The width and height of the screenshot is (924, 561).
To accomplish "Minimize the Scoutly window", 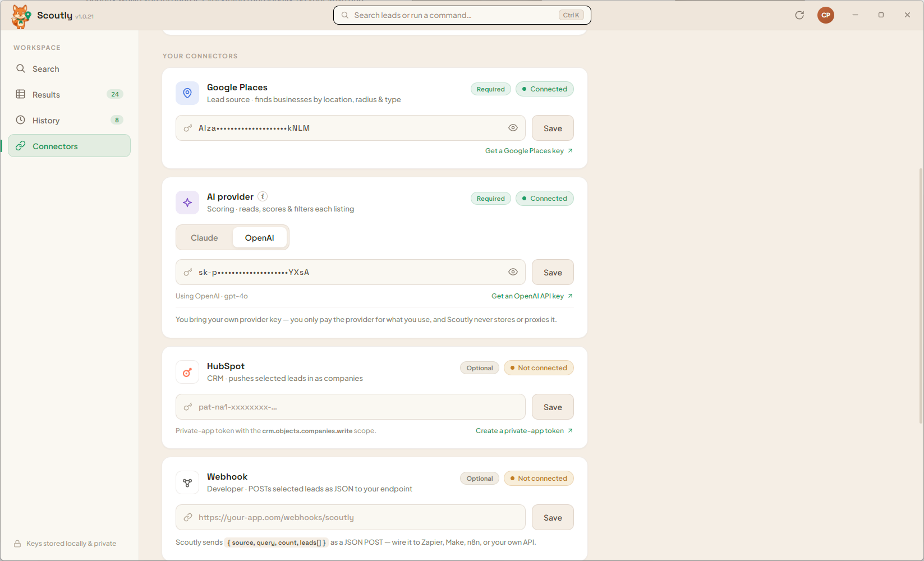I will point(855,15).
